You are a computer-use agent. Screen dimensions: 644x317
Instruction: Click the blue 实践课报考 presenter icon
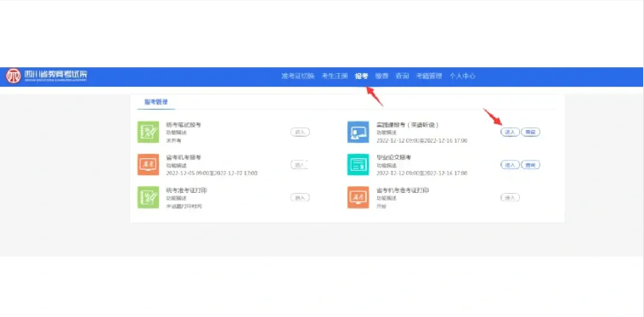point(359,132)
